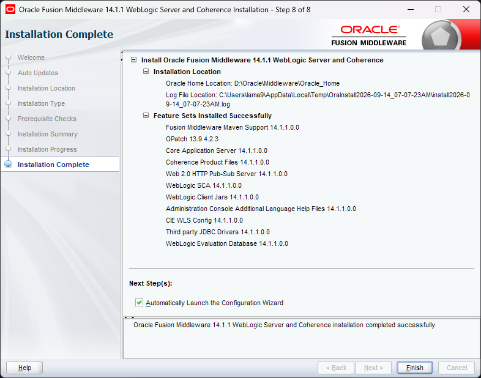Image resolution: width=481 pixels, height=378 pixels.
Task: Collapse Feature Sets Installed Successfully node
Action: click(146, 115)
